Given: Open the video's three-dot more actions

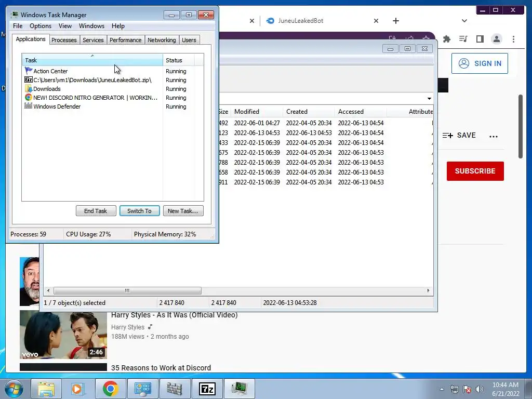Looking at the screenshot, I should pyautogui.click(x=494, y=137).
